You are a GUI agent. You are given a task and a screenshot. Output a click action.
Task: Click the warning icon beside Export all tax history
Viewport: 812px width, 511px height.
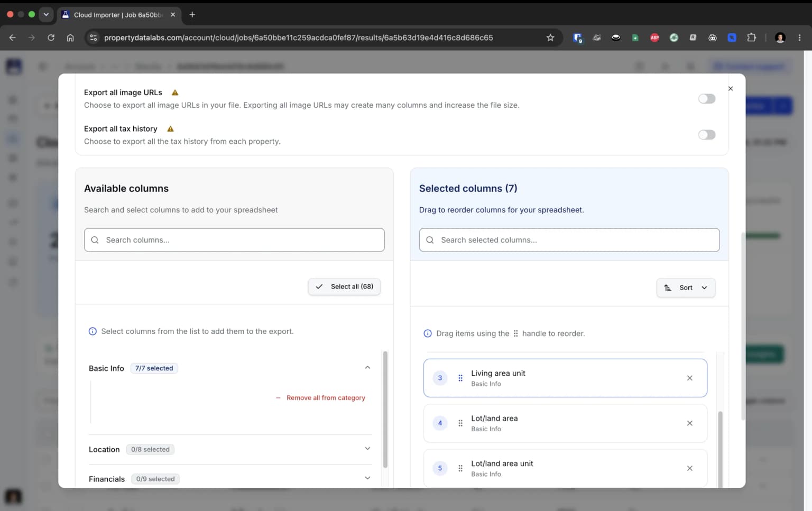[170, 129]
